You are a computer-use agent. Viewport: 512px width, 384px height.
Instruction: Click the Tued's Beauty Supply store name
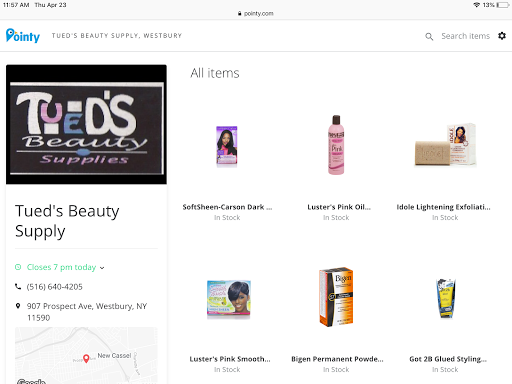coord(67,221)
